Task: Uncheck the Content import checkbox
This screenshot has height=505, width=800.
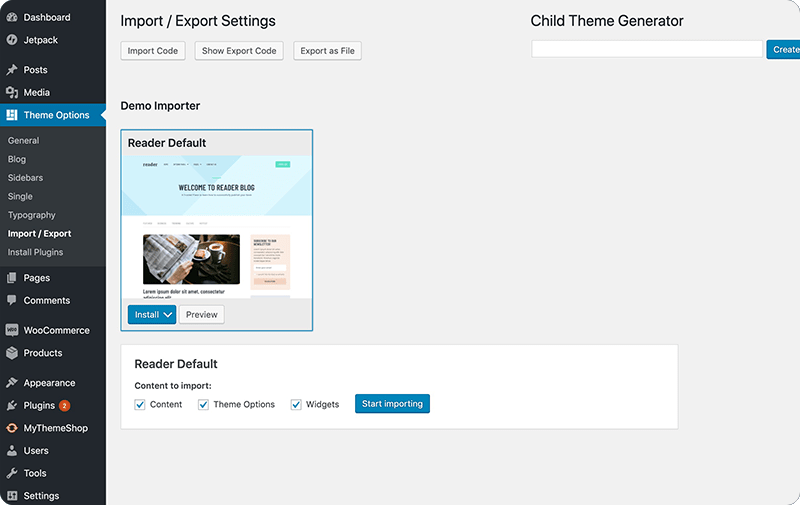Action: (x=140, y=405)
